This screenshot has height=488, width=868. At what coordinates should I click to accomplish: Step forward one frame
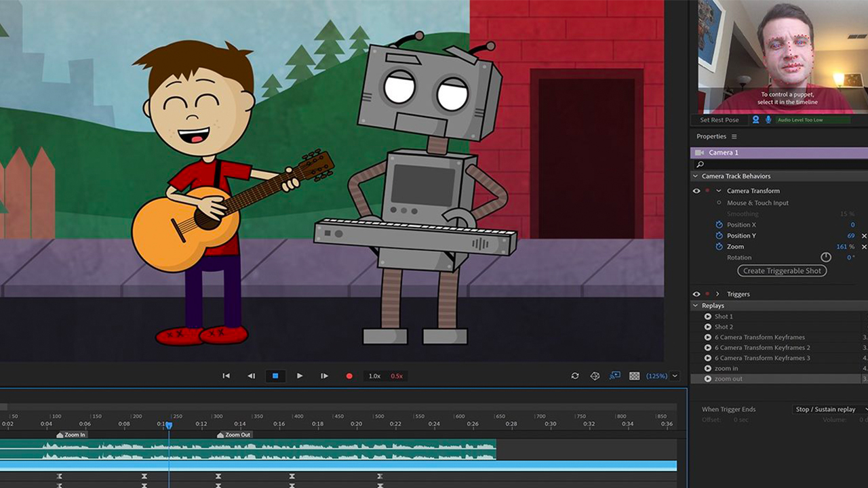coord(324,376)
